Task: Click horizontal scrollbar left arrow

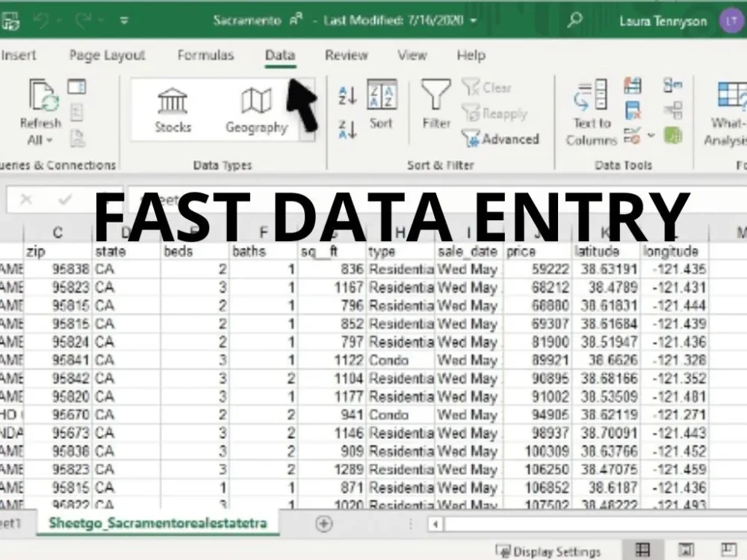Action: (x=436, y=525)
